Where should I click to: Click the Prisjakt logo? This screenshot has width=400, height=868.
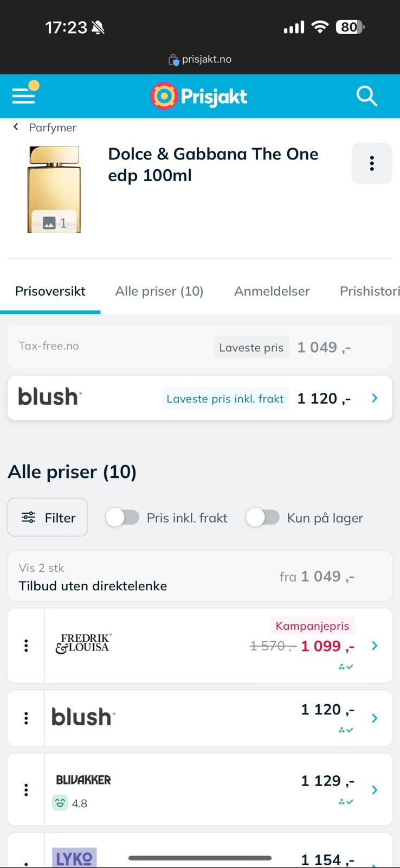(199, 97)
